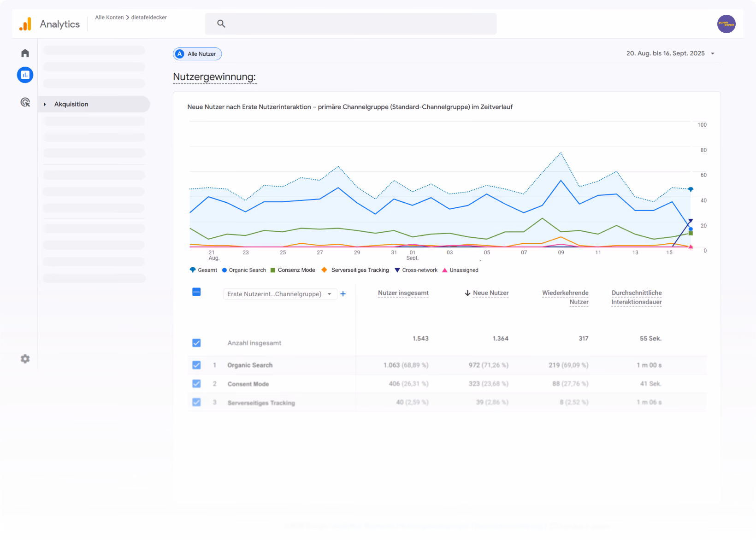
Task: Click the dietafeldecker property breadcrumb
Action: [149, 18]
